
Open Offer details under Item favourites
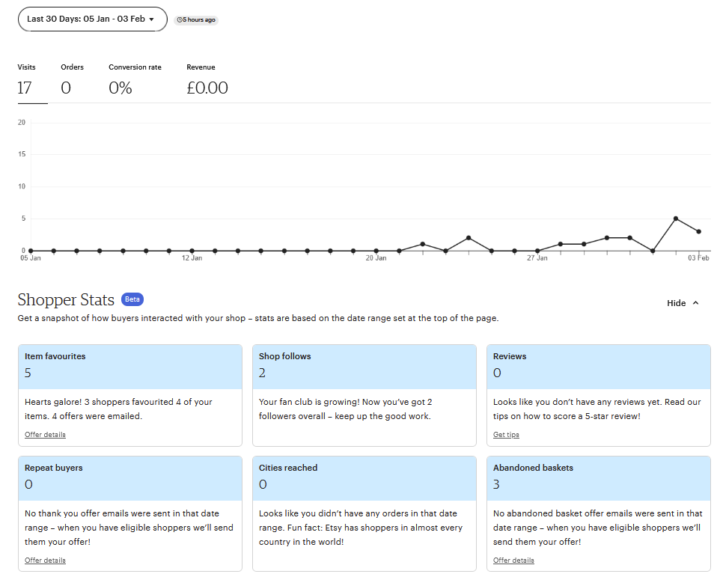(x=45, y=434)
